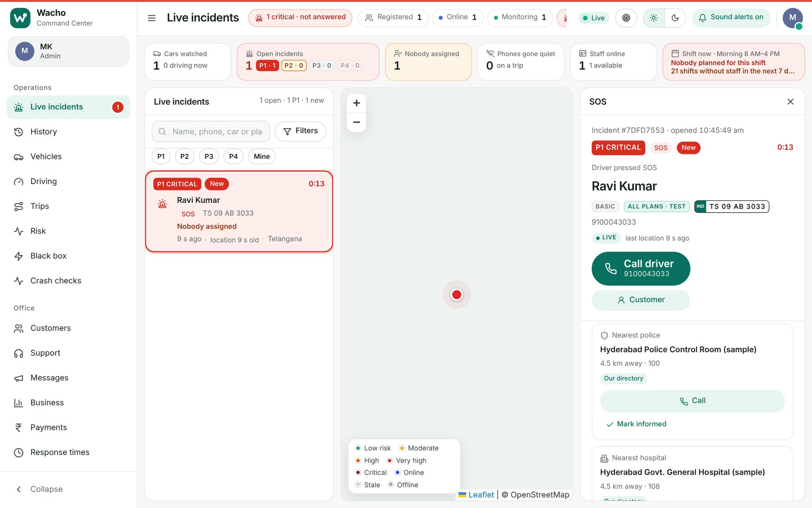Click the Support headset icon
This screenshot has height=508, width=812.
coord(18,353)
